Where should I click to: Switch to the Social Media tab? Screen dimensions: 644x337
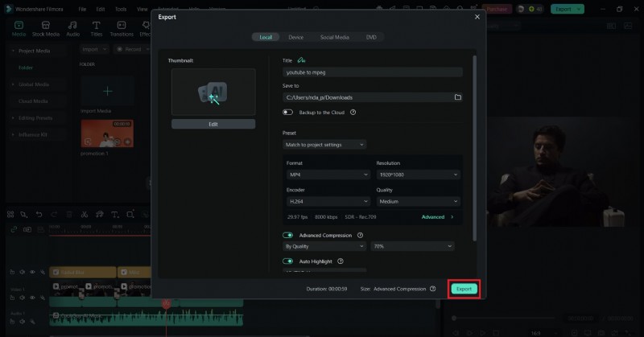pos(334,37)
